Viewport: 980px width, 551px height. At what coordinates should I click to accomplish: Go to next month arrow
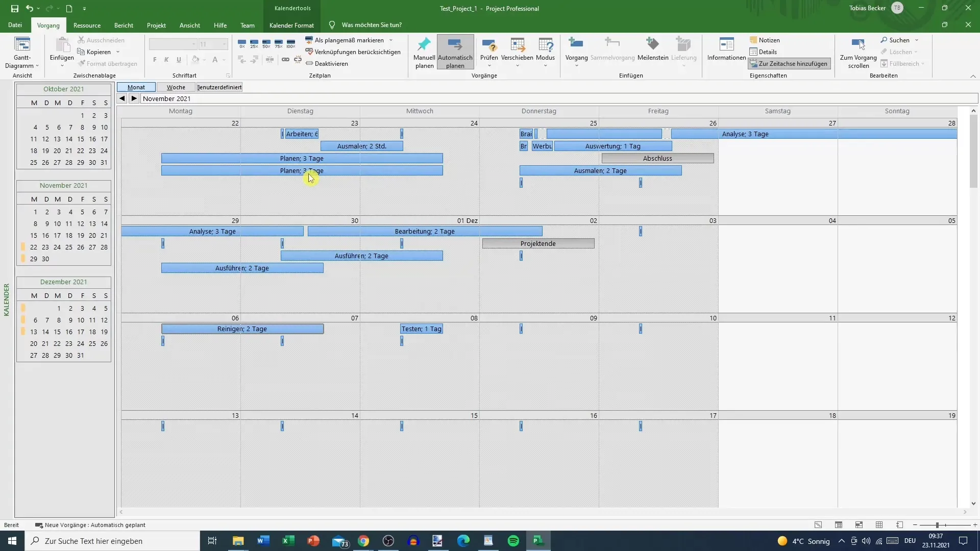pyautogui.click(x=134, y=98)
